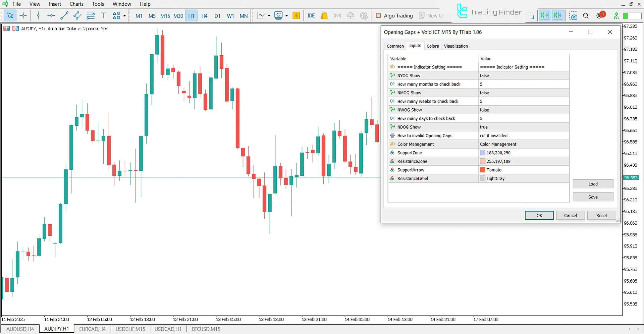Screen dimensions: 644x334
Task: Add text to the chart with Text tool
Action: pos(103,15)
